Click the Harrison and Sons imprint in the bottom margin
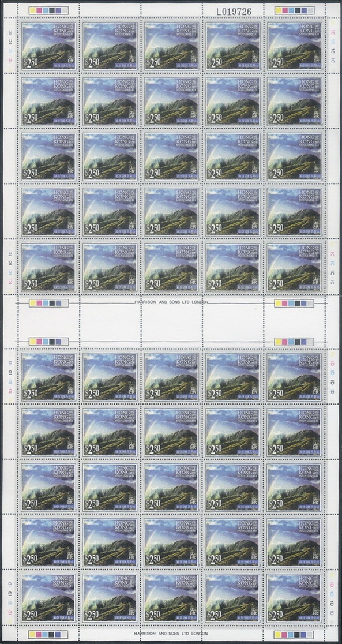Image resolution: width=342 pixels, height=644 pixels. 171,634
